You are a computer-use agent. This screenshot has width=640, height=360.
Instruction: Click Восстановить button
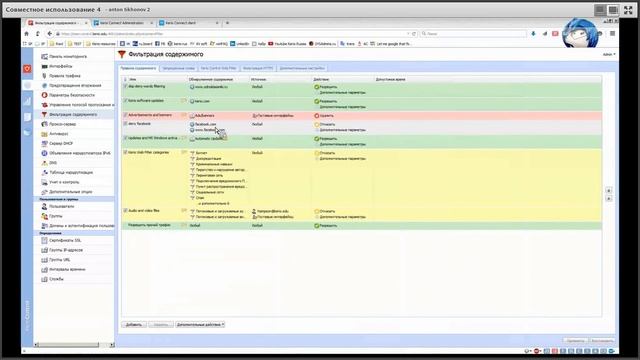click(602, 340)
